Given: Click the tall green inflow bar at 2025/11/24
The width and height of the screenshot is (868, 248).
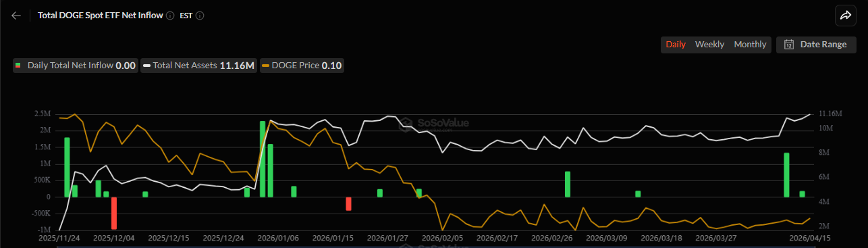Looking at the screenshot, I should tap(67, 167).
